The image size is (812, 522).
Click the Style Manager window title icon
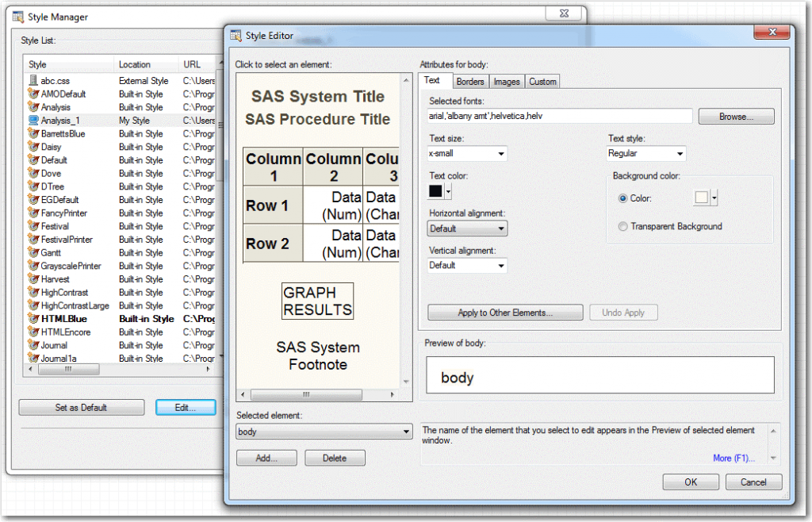pos(17,17)
